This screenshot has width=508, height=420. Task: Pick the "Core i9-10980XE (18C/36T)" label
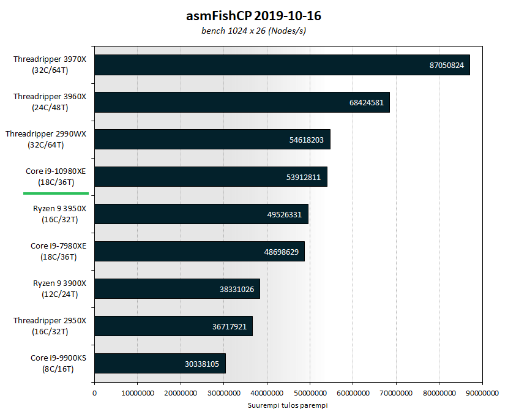(x=56, y=176)
